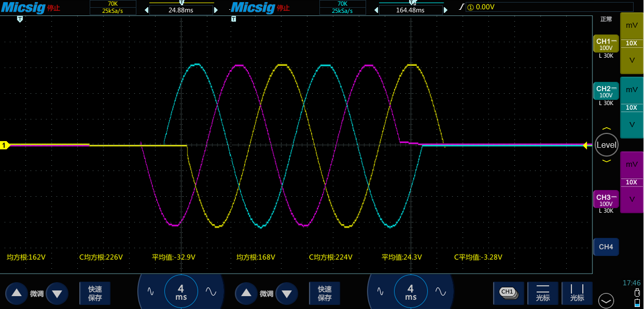
Task: Tap the left arrow beside 24.88ms delay
Action: point(146,10)
